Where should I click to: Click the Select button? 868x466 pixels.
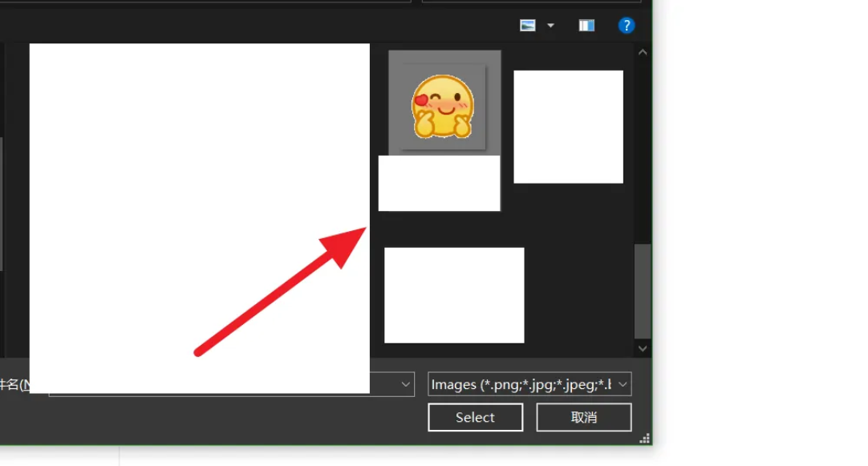[475, 417]
